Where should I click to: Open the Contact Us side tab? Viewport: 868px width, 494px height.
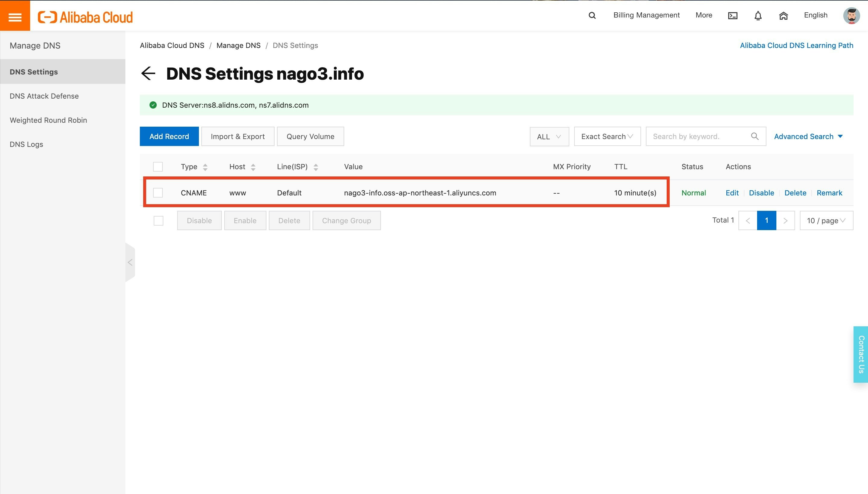point(860,354)
